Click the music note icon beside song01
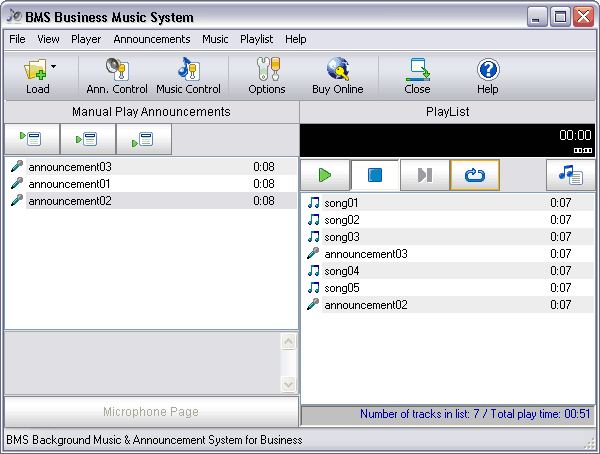The height and width of the screenshot is (454, 600). [x=313, y=203]
